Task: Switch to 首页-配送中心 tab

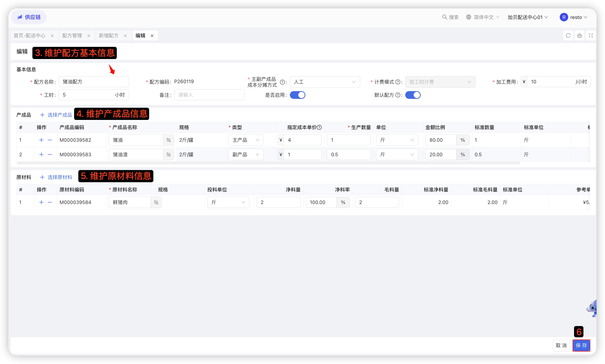Action: pos(30,36)
